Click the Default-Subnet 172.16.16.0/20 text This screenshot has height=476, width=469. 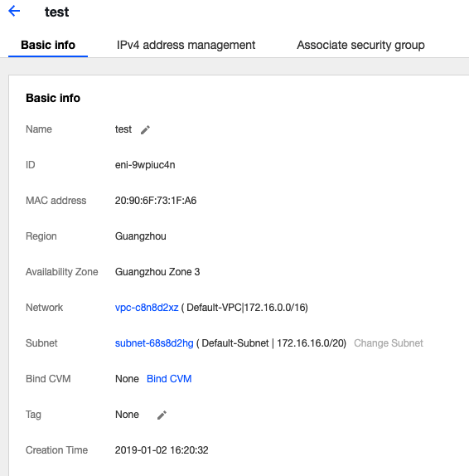(271, 343)
